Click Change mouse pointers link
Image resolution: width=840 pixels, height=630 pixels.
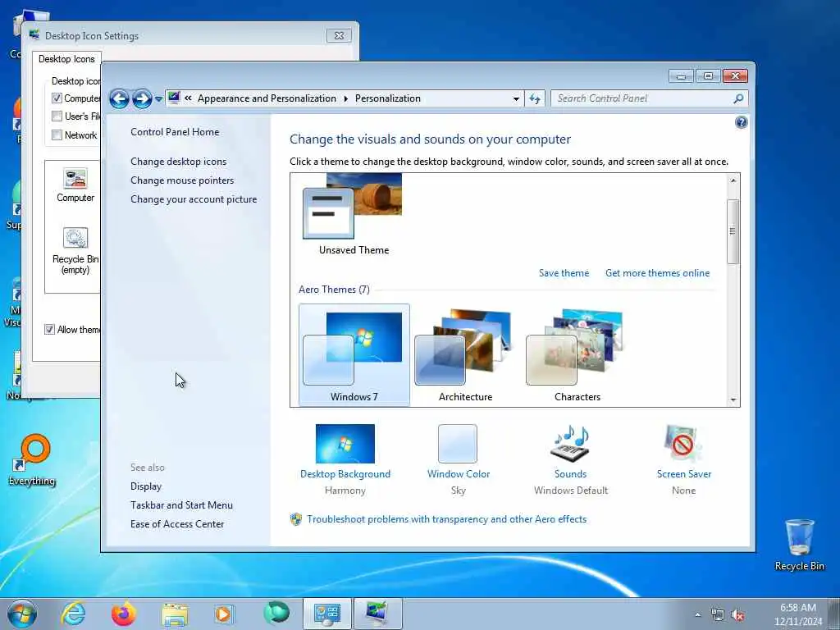pyautogui.click(x=182, y=180)
